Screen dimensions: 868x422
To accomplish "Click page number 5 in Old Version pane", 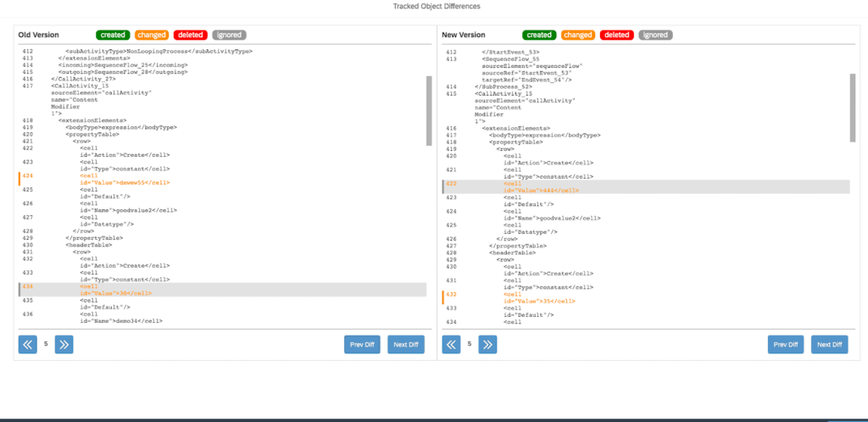I will [46, 344].
